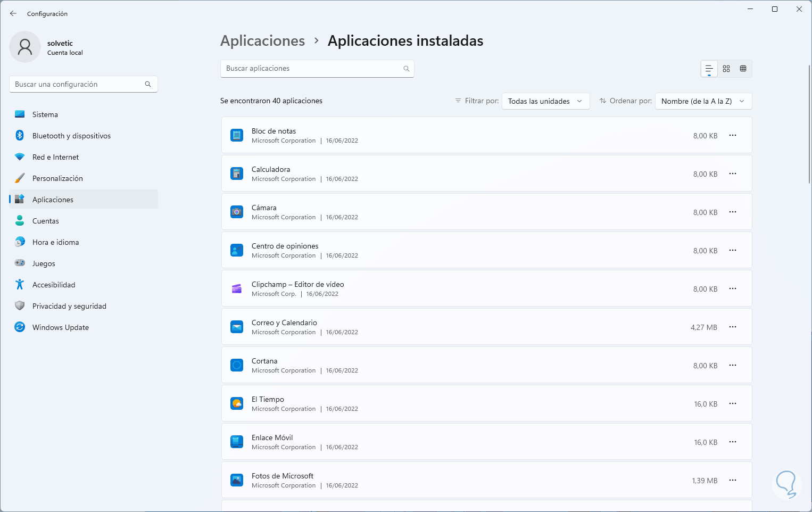The height and width of the screenshot is (512, 812).
Task: Open more options for Correo y Calendario
Action: tap(733, 327)
